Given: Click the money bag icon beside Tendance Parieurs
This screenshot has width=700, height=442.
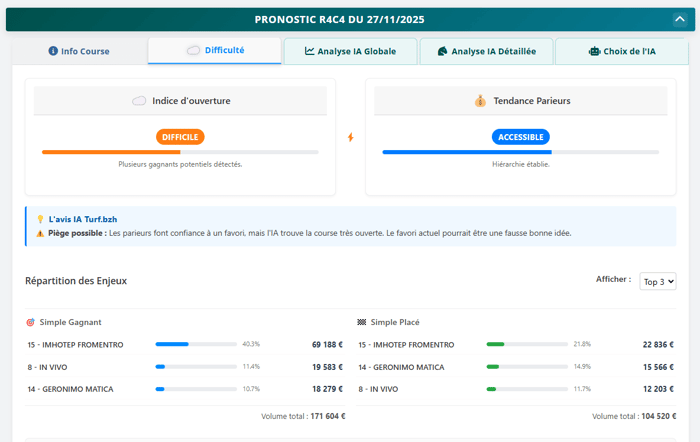Looking at the screenshot, I should click(480, 101).
